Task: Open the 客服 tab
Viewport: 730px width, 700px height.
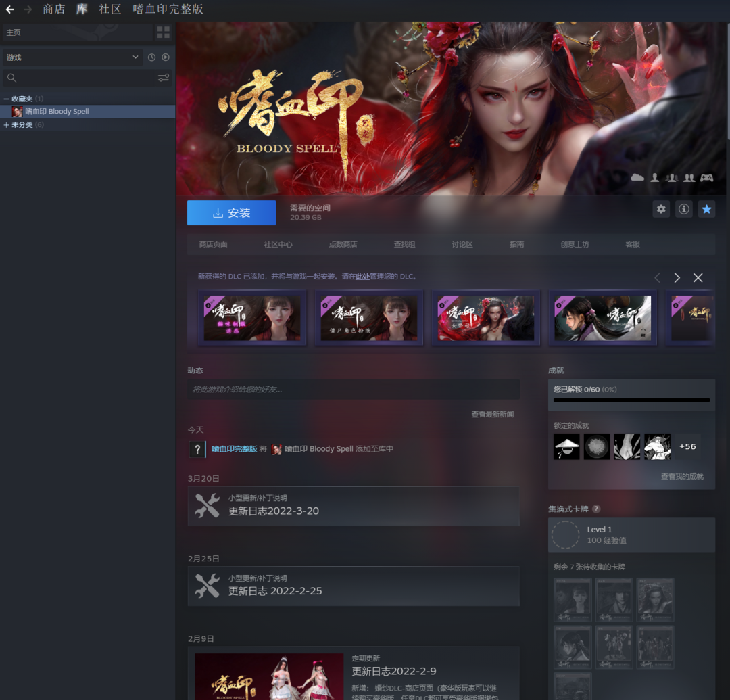Action: [x=633, y=245]
